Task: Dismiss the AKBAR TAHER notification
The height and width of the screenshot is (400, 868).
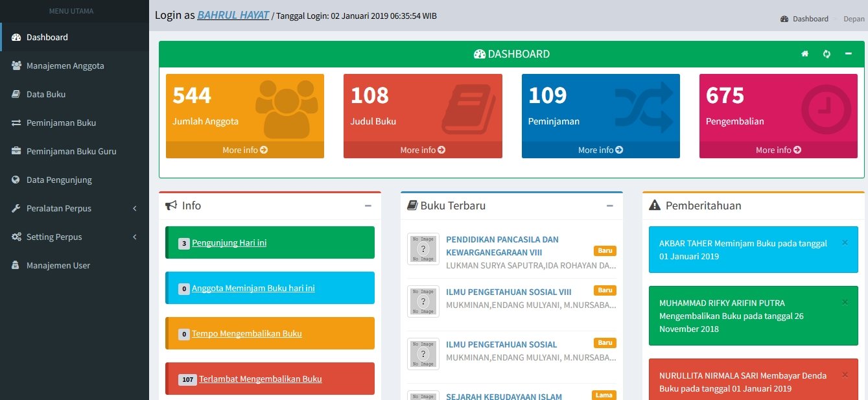Action: coord(844,242)
